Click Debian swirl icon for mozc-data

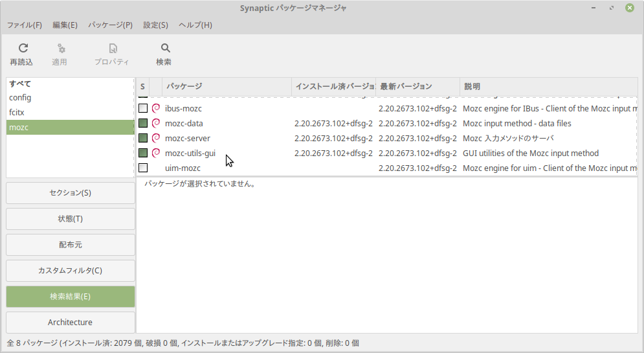coord(156,123)
